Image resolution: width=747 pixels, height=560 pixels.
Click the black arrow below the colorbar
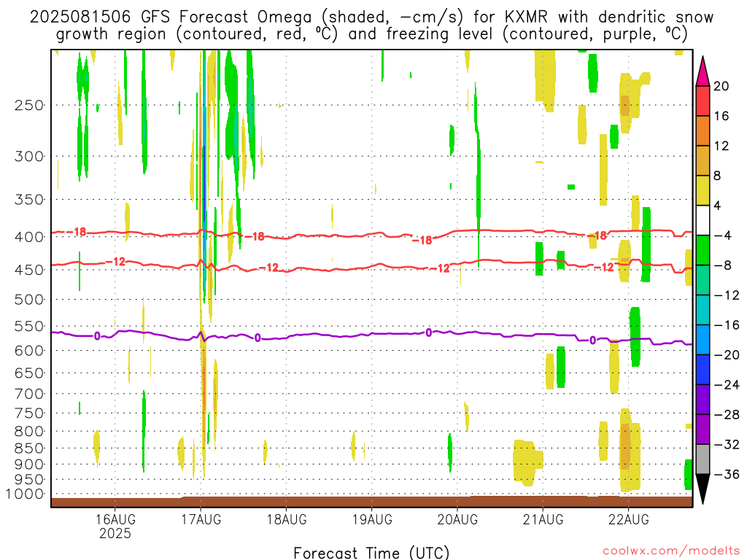click(703, 489)
